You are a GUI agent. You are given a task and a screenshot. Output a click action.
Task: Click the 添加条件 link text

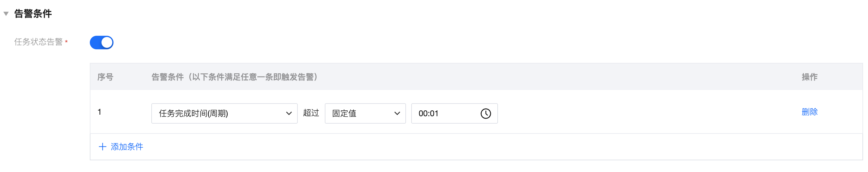(127, 147)
